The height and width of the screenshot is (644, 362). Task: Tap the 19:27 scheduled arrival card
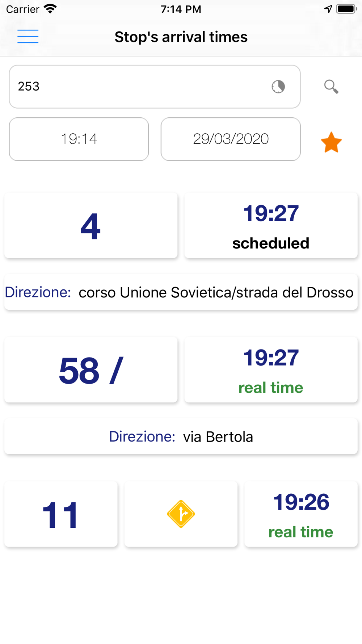point(271,226)
